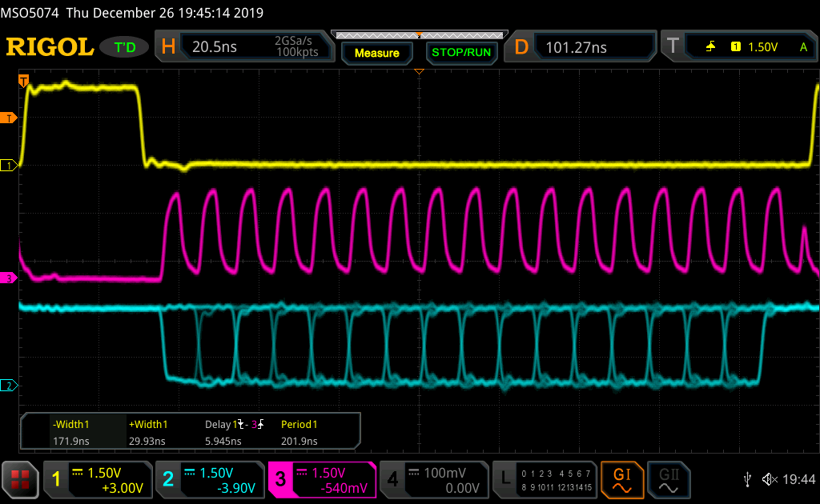Tap the 19:44 clock display
The width and height of the screenshot is (820, 504).
pyautogui.click(x=798, y=479)
